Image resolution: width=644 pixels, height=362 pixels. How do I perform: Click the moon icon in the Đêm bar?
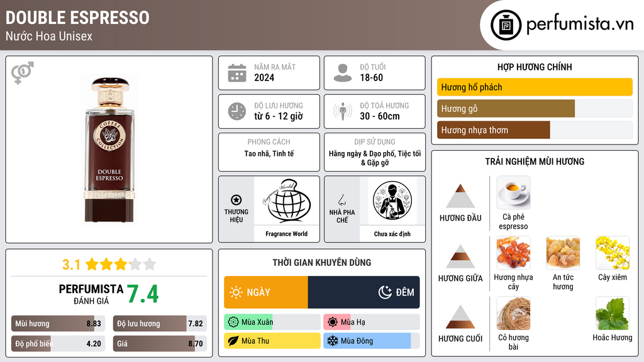coord(385,292)
